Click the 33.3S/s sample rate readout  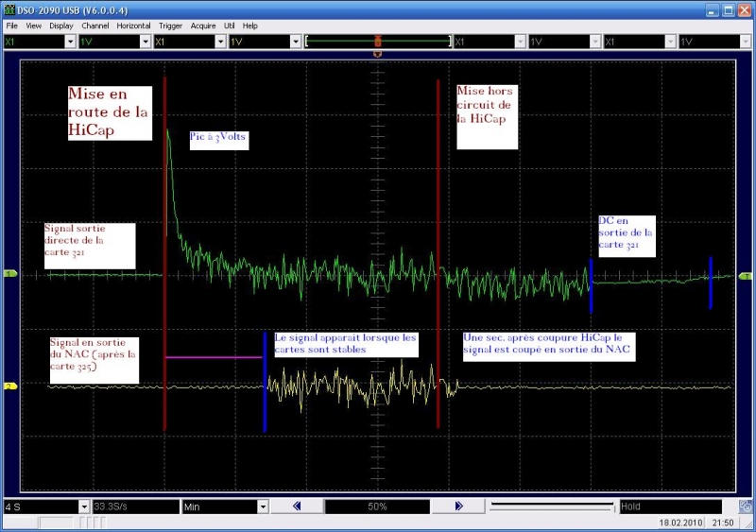point(135,506)
